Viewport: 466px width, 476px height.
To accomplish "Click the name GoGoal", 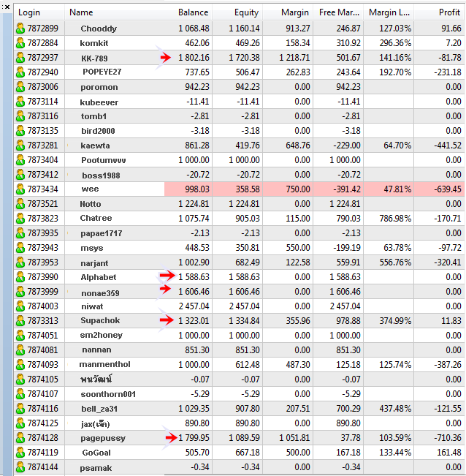I will point(96,453).
